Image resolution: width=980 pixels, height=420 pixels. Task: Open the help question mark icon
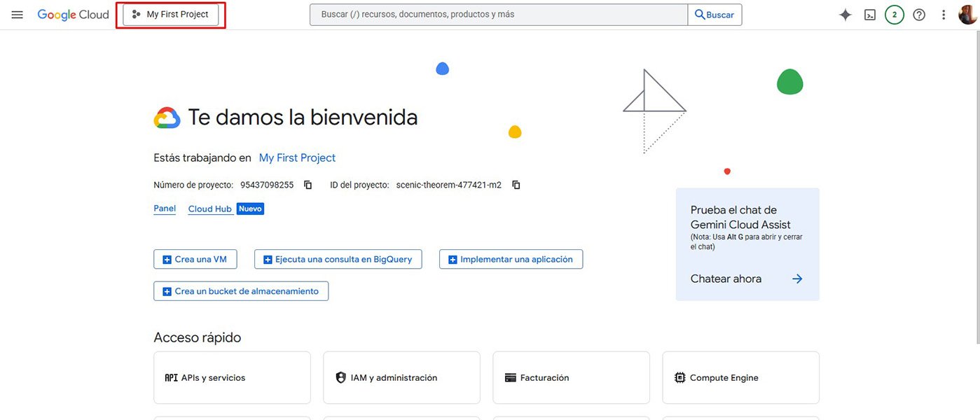pos(918,14)
